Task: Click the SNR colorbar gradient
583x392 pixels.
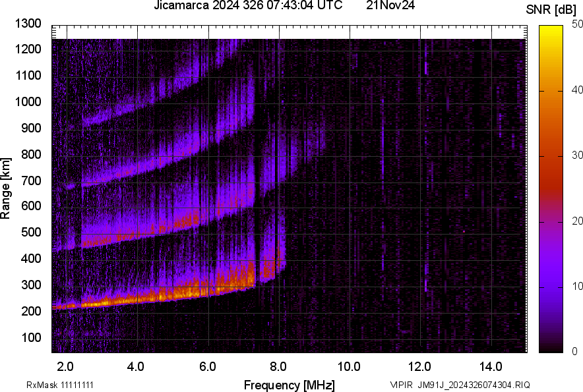Action: pos(551,189)
